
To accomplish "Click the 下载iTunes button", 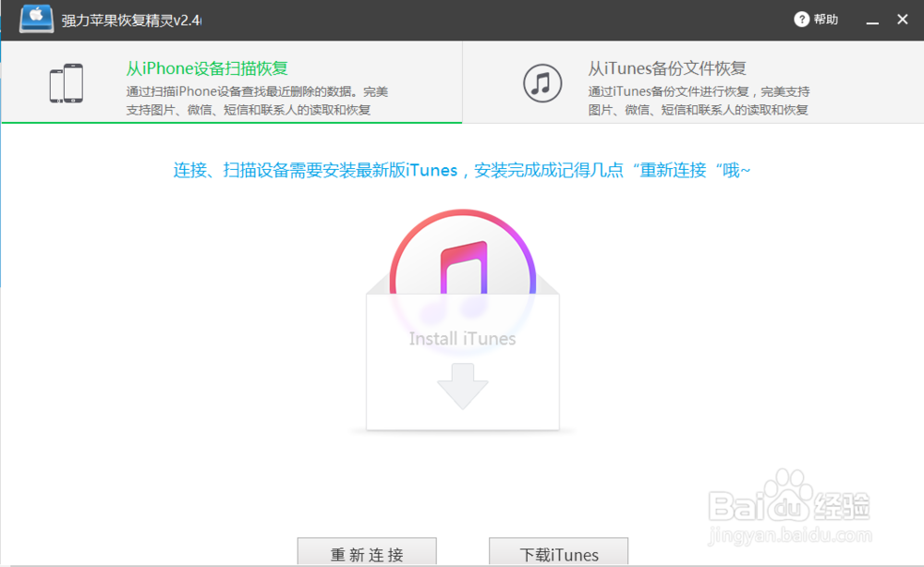I will [558, 553].
